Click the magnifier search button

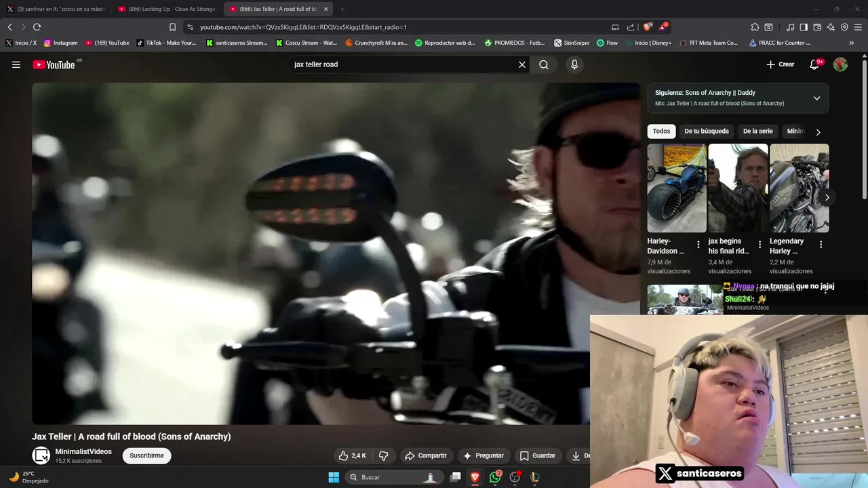544,64
